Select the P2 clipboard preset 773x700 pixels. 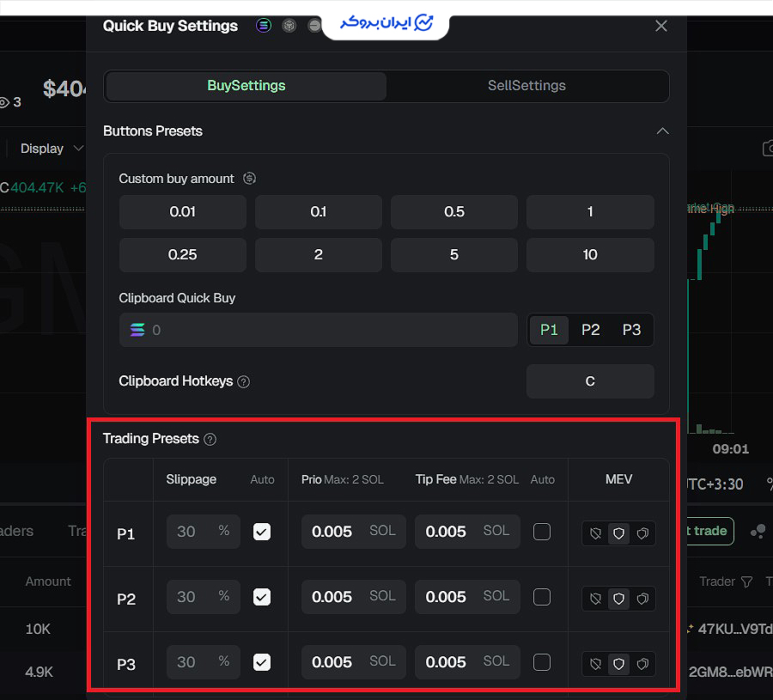pyautogui.click(x=590, y=330)
